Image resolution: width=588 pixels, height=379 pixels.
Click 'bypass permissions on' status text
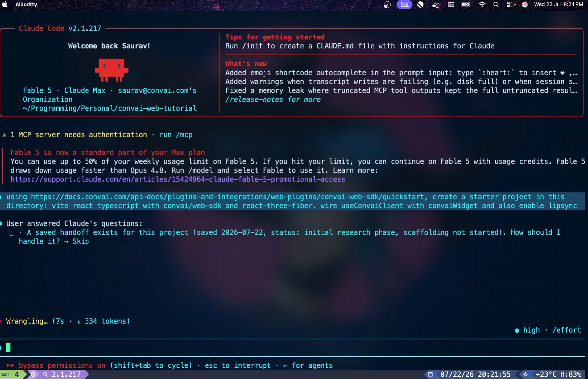tap(62, 365)
